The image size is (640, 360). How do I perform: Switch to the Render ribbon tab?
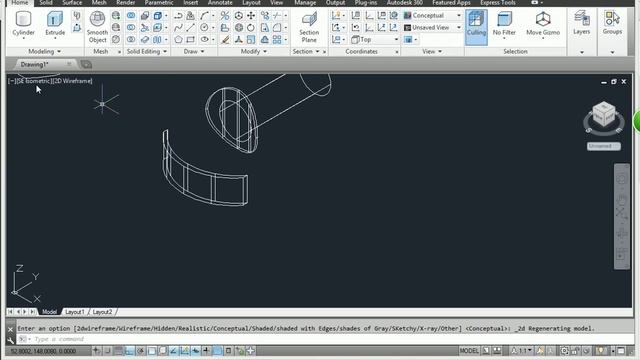125,3
